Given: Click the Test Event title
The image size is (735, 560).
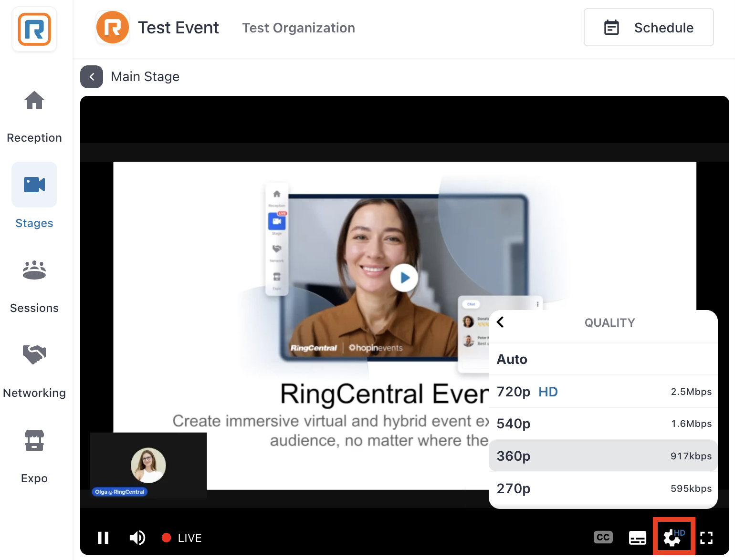Looking at the screenshot, I should [x=178, y=28].
